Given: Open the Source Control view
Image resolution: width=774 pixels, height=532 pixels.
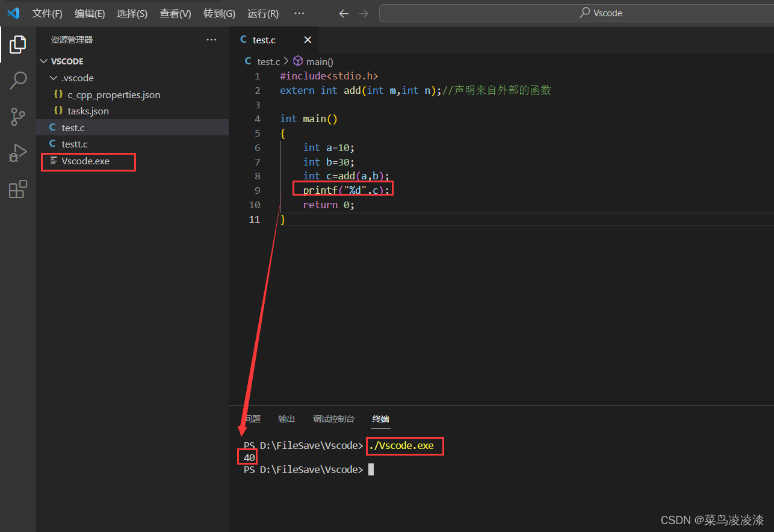Looking at the screenshot, I should pos(18,117).
